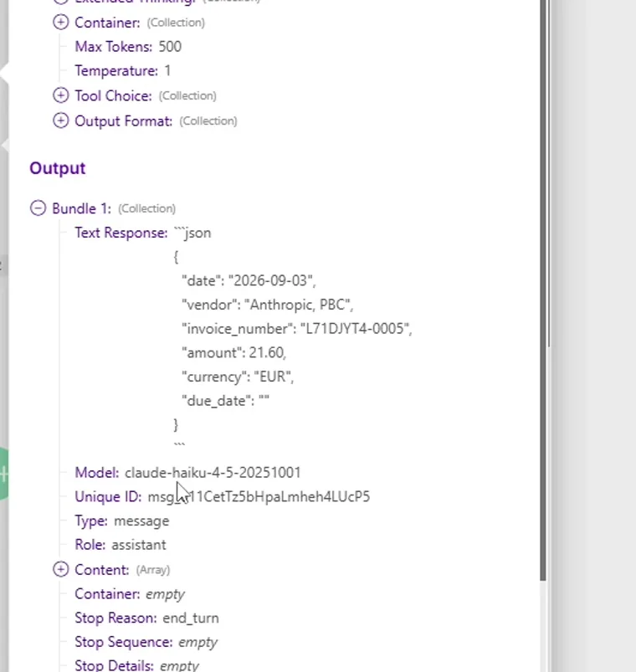Click the Type message row

[121, 521]
